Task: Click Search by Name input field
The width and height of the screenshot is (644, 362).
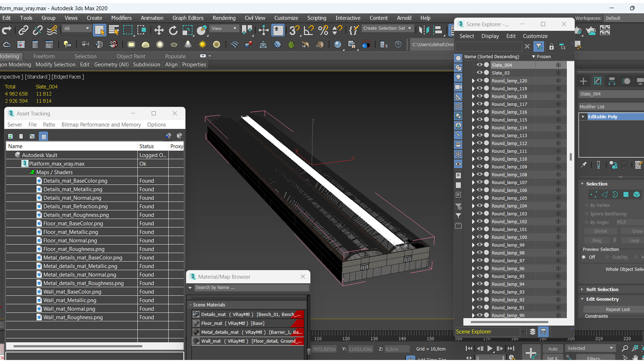Action: click(250, 288)
